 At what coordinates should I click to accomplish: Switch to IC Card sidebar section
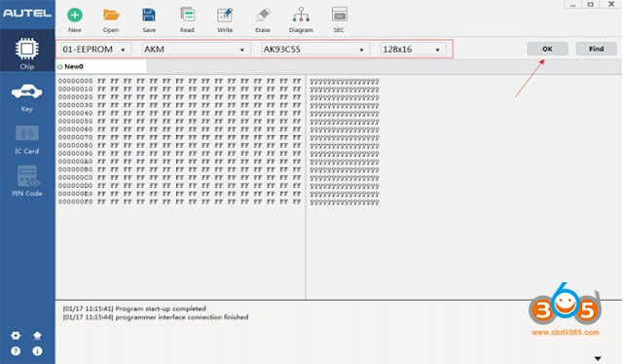click(x=27, y=139)
